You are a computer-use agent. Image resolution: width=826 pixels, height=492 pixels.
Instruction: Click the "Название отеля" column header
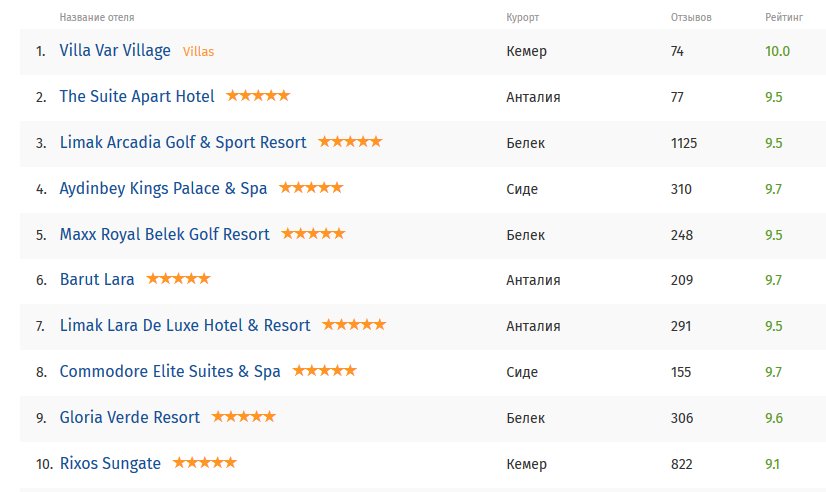97,18
